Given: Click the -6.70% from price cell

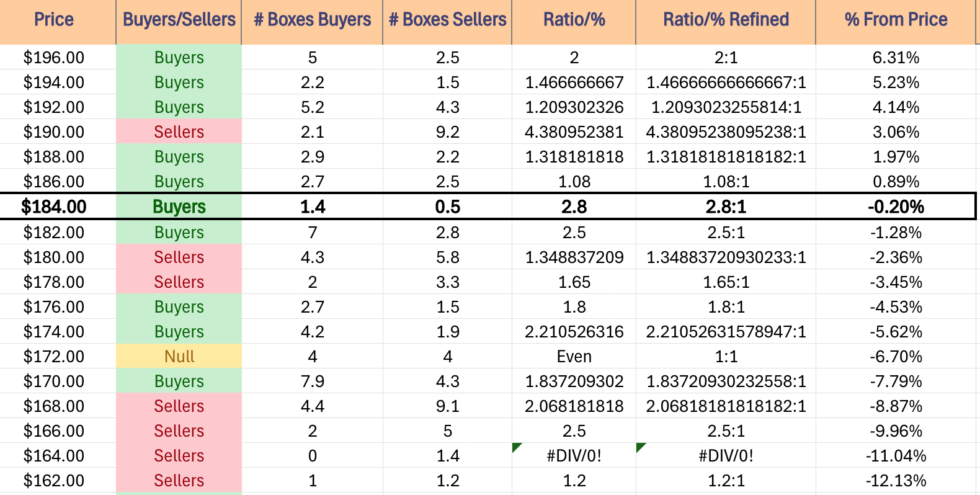Looking at the screenshot, I should tap(896, 357).
